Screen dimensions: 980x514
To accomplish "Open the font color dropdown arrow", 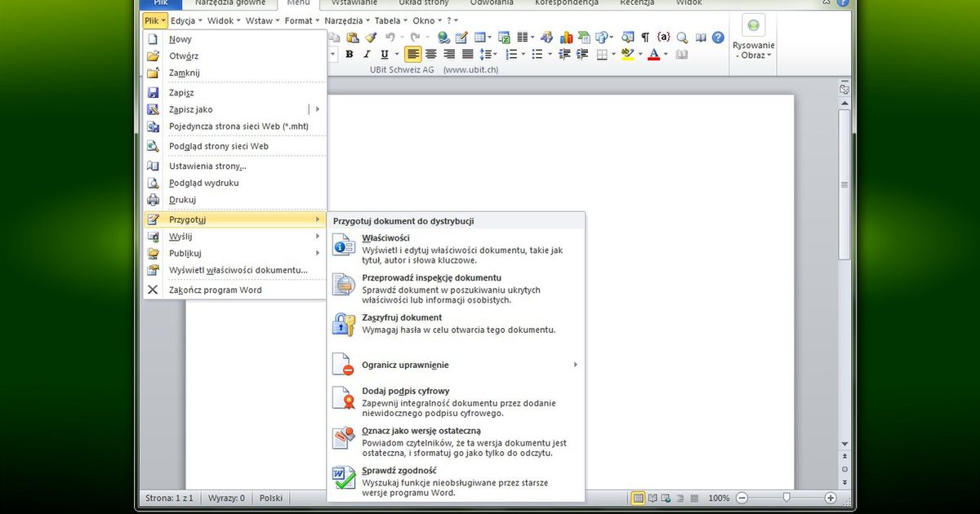I will click(x=666, y=54).
